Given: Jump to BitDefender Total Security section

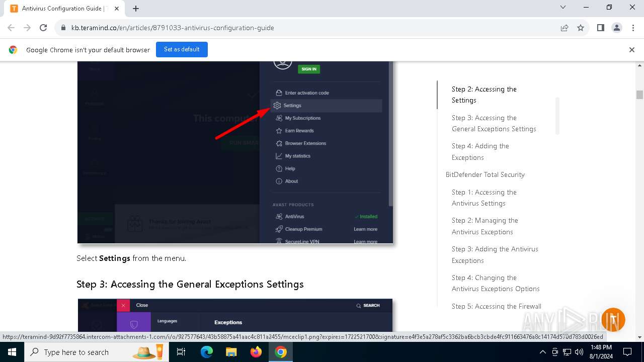Looking at the screenshot, I should (x=485, y=174).
